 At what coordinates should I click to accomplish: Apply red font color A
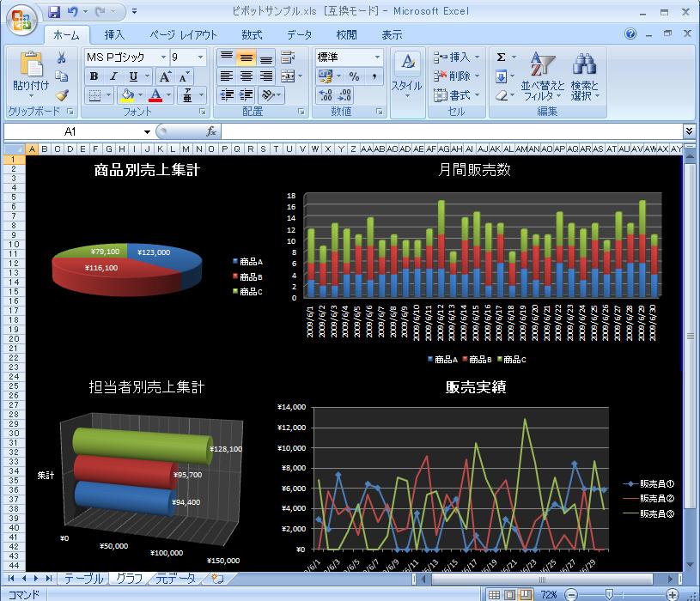[x=155, y=95]
